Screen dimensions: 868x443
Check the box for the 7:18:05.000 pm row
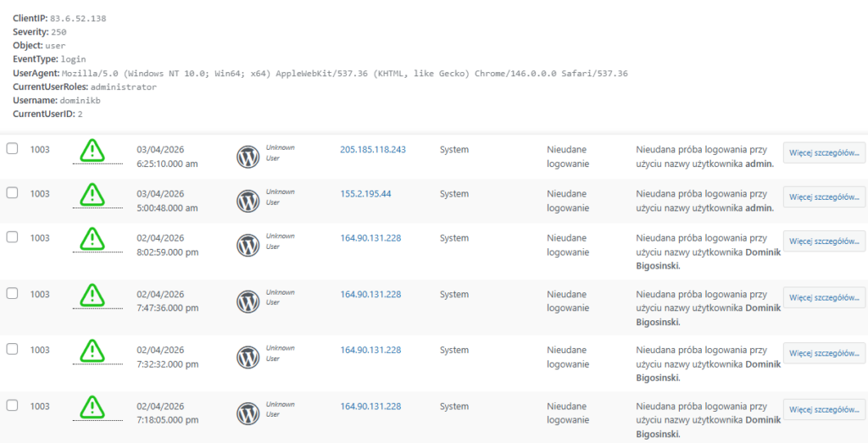click(x=12, y=406)
